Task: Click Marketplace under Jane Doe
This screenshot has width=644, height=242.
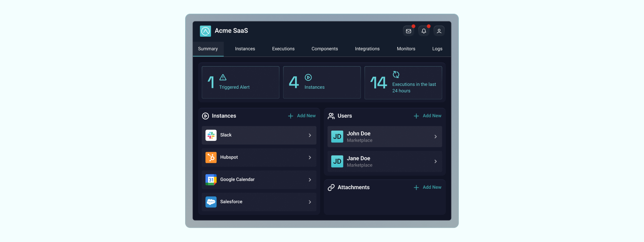Action: point(360,165)
